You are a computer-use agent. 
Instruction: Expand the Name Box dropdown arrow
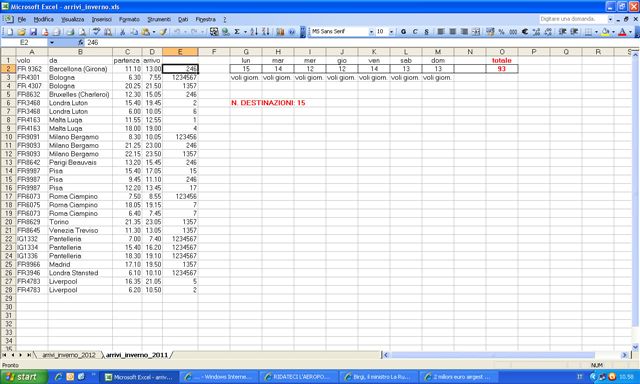(x=52, y=42)
